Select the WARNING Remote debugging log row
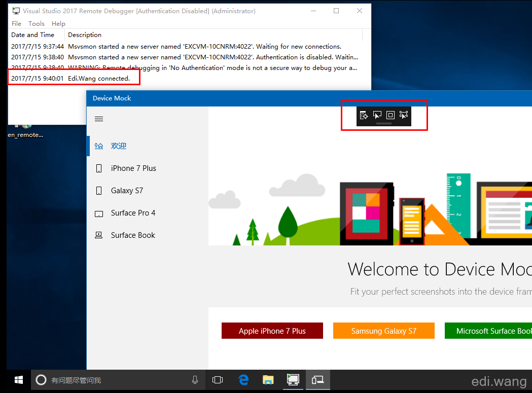This screenshot has width=532, height=393. pyautogui.click(x=185, y=68)
